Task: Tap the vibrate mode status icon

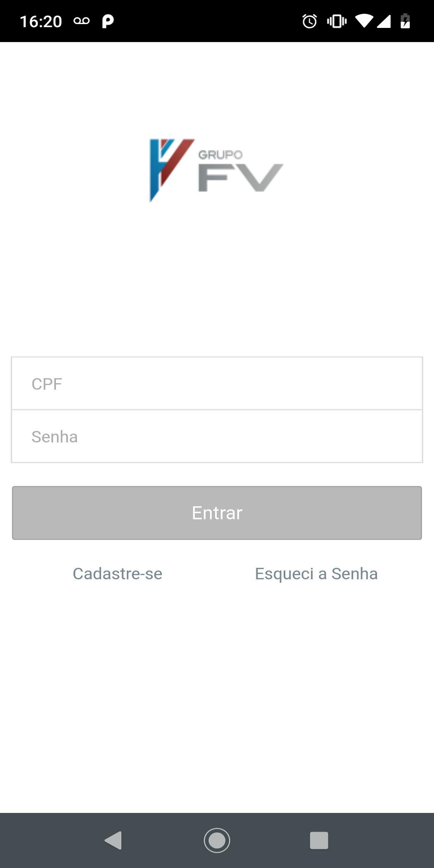Action: click(336, 21)
